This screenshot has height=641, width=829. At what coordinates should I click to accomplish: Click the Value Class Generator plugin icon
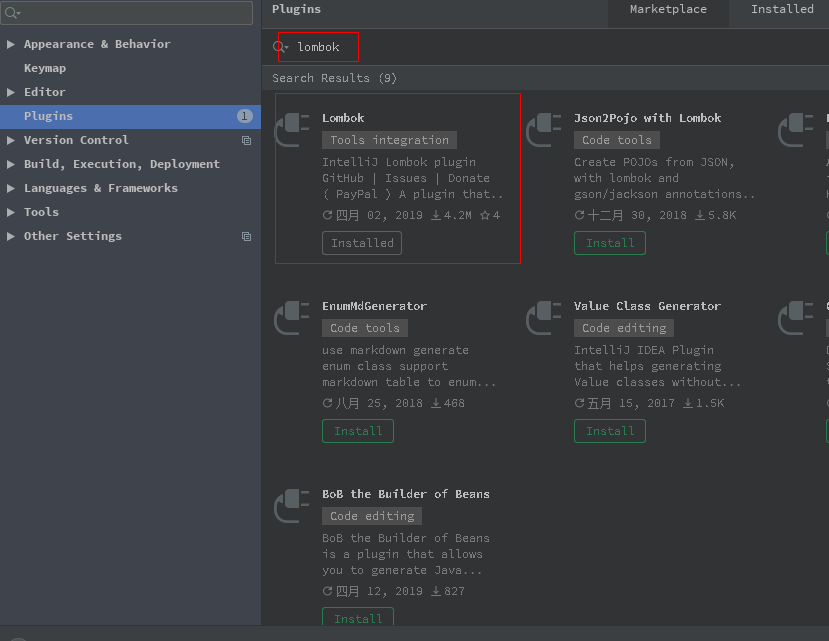544,318
